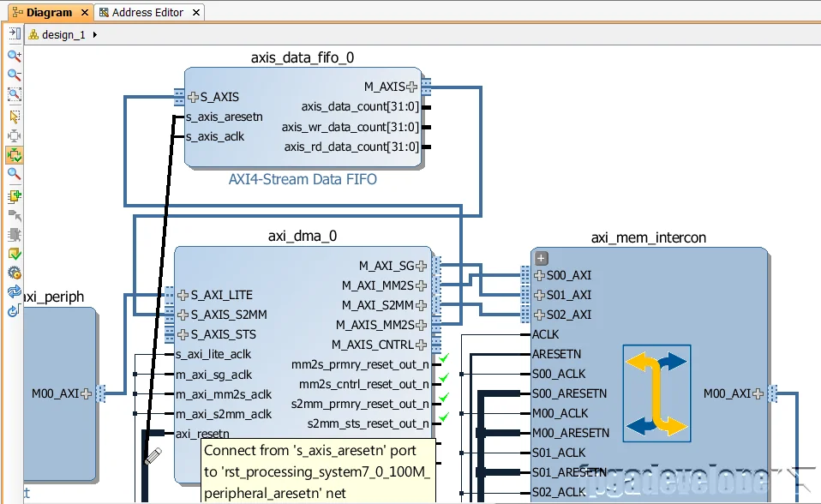Click the Zoom Out tool

[15, 75]
